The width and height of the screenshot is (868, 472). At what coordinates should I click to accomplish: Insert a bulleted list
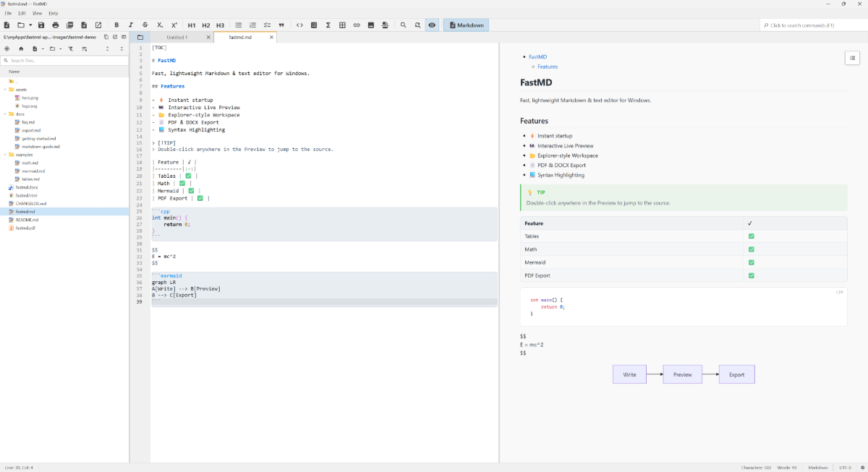pos(239,25)
